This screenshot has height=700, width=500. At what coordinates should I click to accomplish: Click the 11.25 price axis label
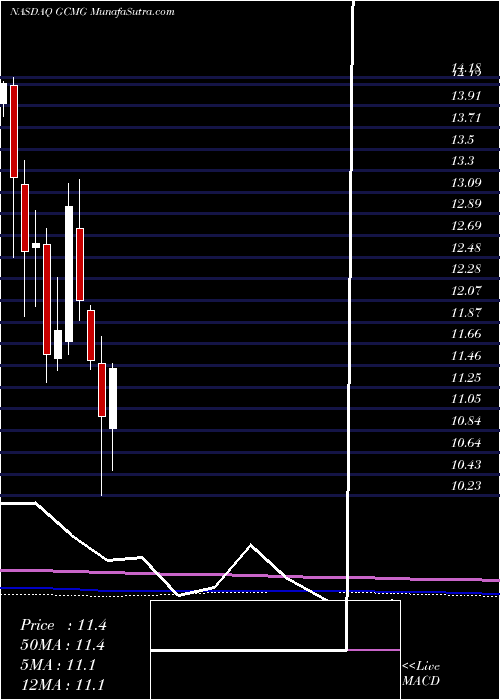click(x=466, y=378)
